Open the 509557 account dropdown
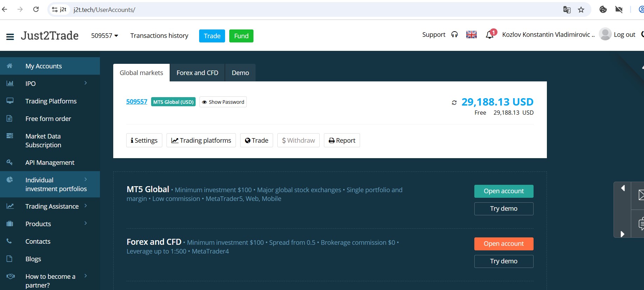Viewport: 644px width, 290px height. click(104, 36)
